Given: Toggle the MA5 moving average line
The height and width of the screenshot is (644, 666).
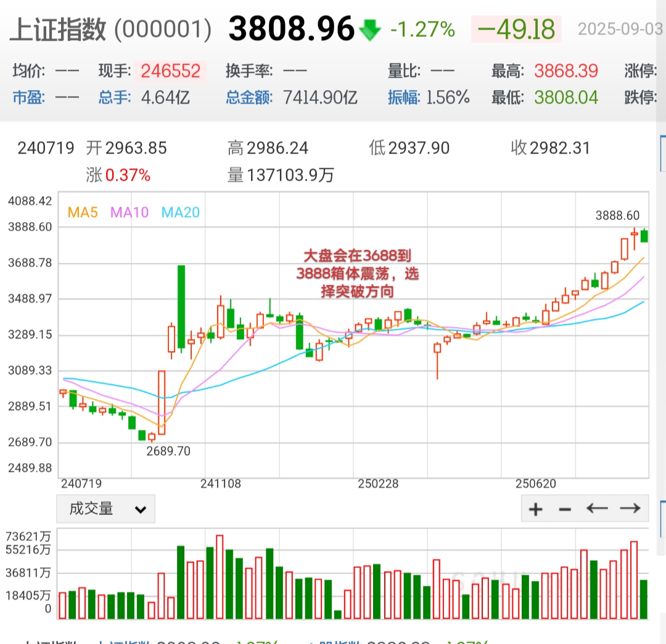Looking at the screenshot, I should [83, 212].
